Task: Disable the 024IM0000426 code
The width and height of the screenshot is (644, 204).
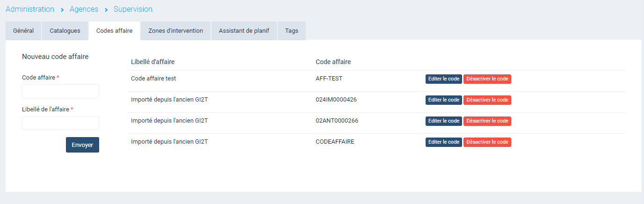Action: (x=487, y=100)
